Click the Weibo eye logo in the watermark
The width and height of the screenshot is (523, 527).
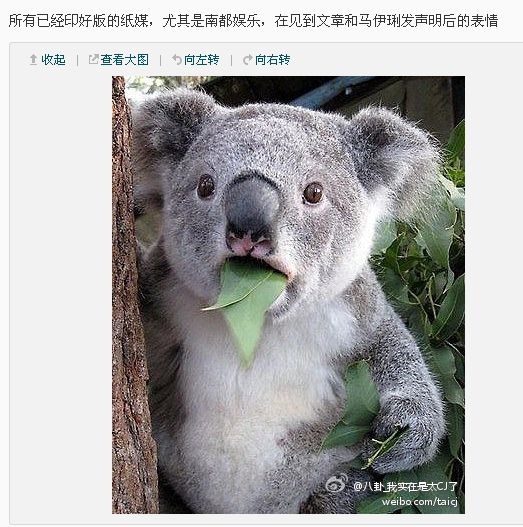pos(336,483)
